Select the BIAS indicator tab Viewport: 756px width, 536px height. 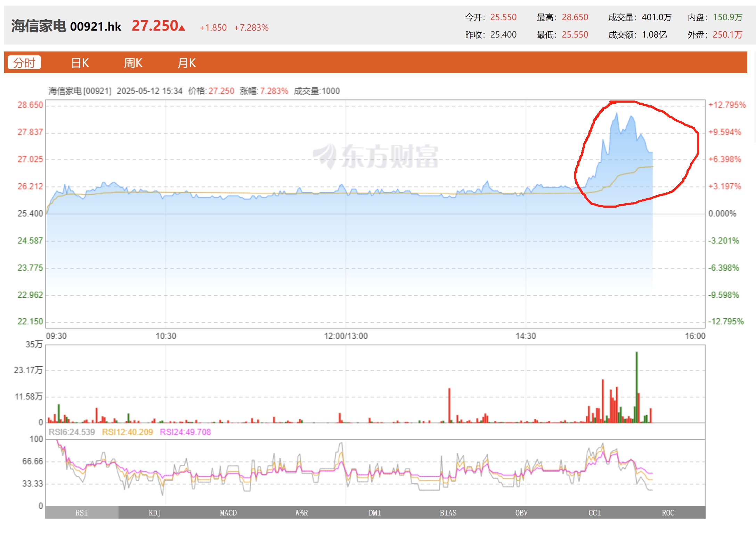pos(448,513)
